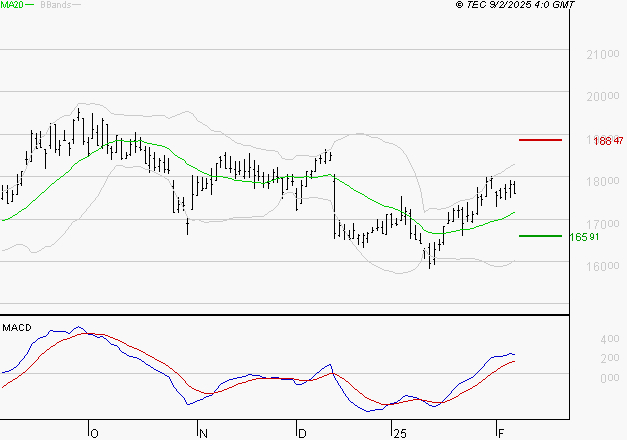Click the O month marker on time axis
Viewport: 627px width, 440px height.
click(x=94, y=434)
